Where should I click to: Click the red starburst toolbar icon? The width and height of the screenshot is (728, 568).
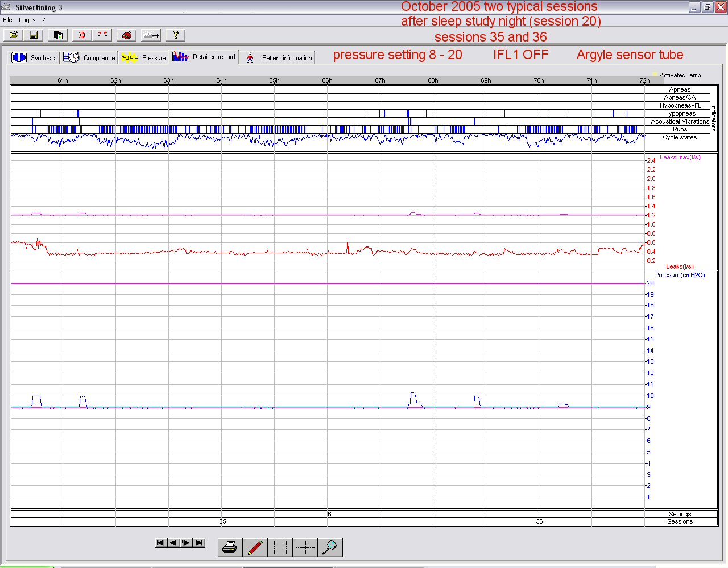tap(82, 35)
